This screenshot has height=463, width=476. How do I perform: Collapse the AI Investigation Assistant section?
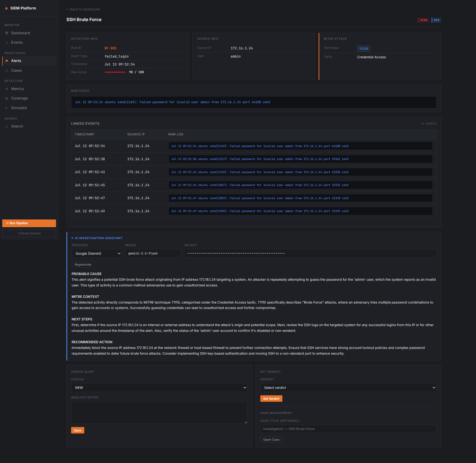tap(97, 238)
